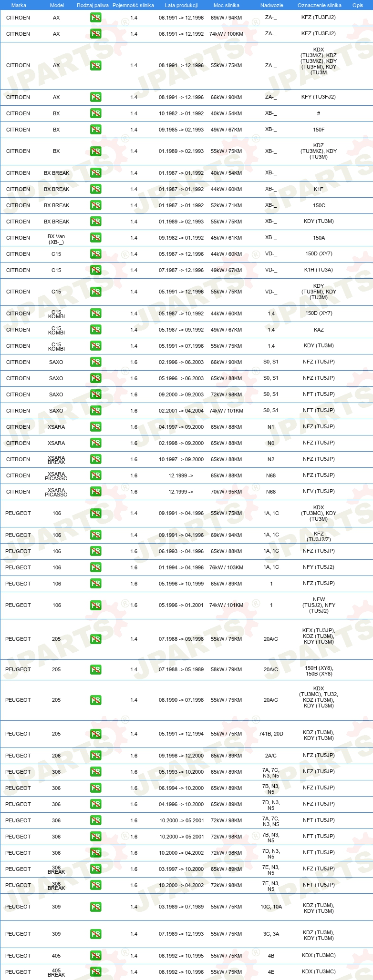Select the "K1F" engine code cell
The height and width of the screenshot is (980, 373).
319,189
